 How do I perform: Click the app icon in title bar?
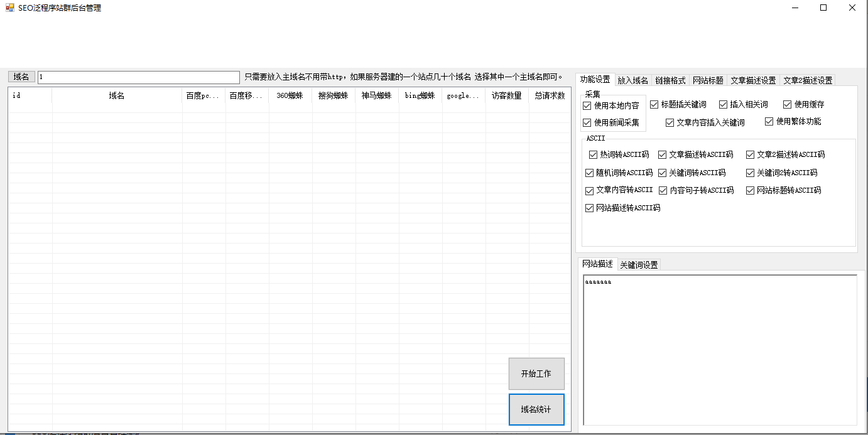[x=9, y=8]
